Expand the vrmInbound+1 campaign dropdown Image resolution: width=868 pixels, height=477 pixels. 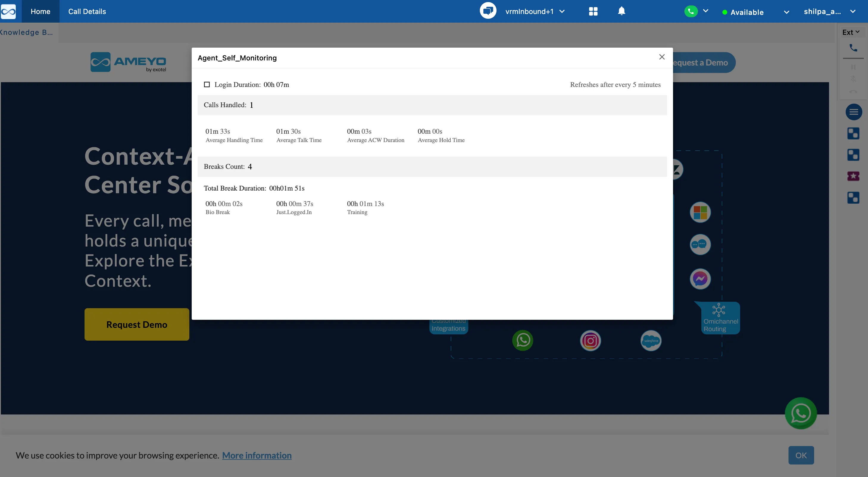coord(562,11)
